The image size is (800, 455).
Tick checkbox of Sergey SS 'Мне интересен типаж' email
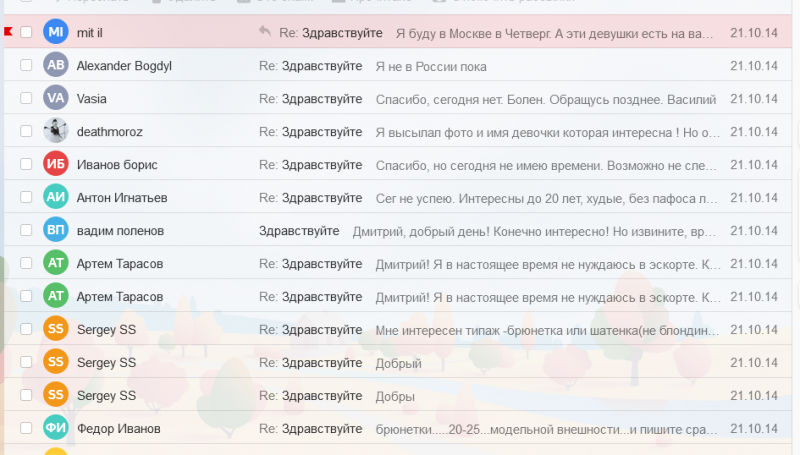pos(26,329)
